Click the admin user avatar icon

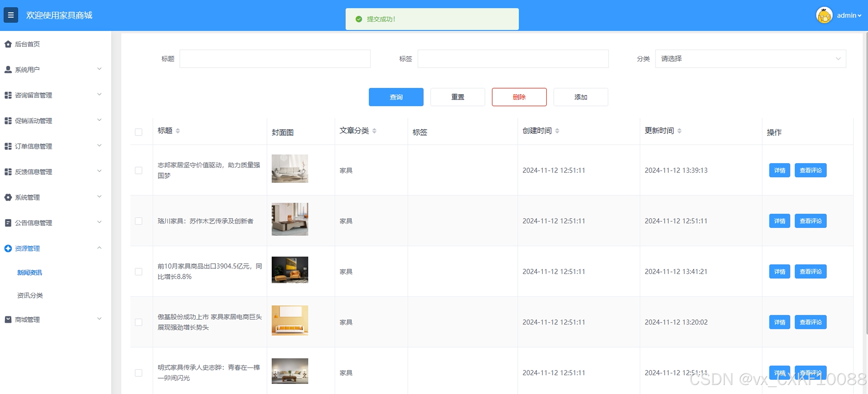pos(824,15)
